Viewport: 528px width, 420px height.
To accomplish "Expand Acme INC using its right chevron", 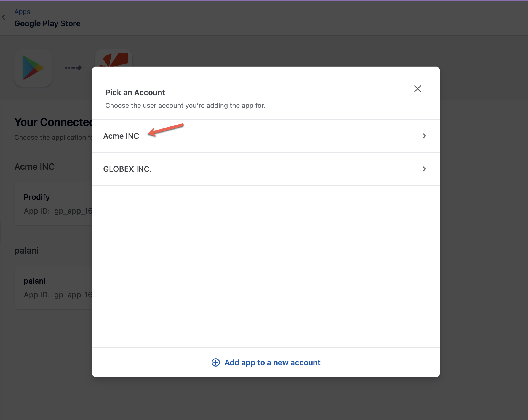I will point(424,136).
